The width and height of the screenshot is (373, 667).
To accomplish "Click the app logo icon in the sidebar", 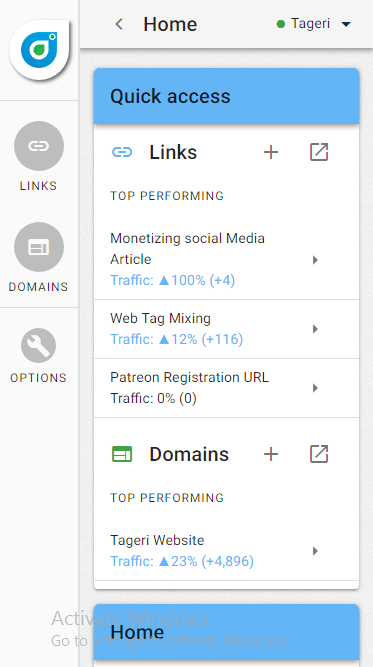I will coord(39,50).
